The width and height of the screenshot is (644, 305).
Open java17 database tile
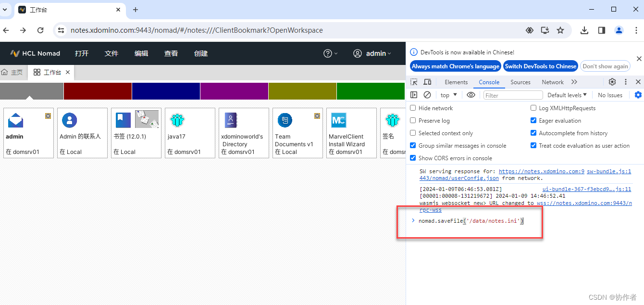[190, 133]
